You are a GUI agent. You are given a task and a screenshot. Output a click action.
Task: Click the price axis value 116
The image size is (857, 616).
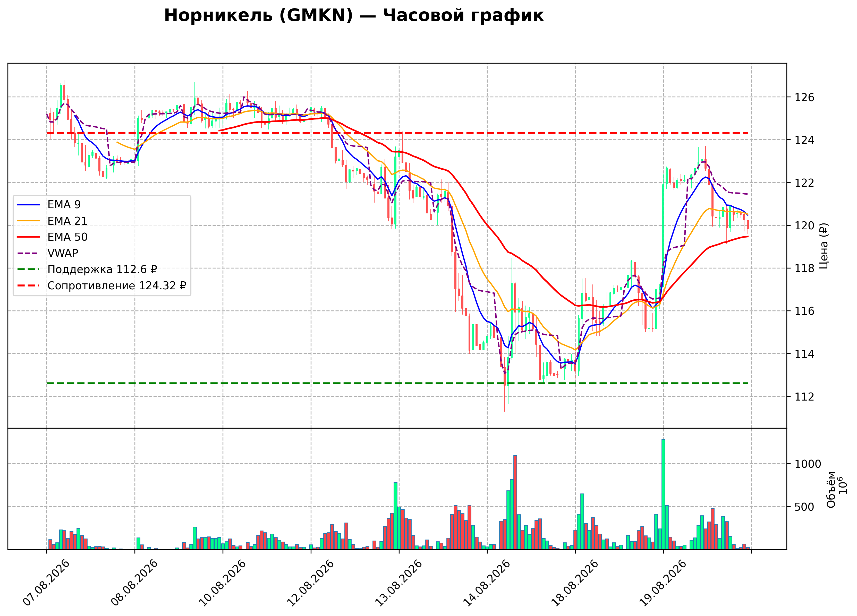pyautogui.click(x=804, y=311)
